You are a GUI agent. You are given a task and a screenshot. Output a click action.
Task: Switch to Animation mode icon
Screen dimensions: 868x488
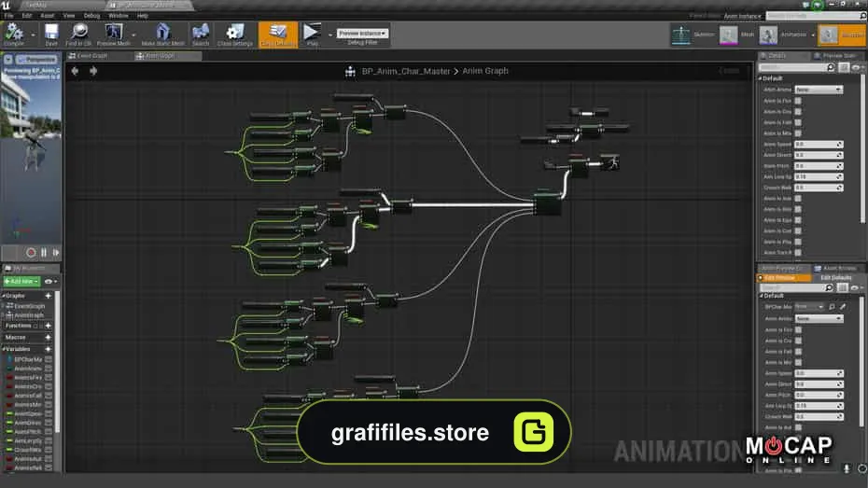[x=768, y=35]
